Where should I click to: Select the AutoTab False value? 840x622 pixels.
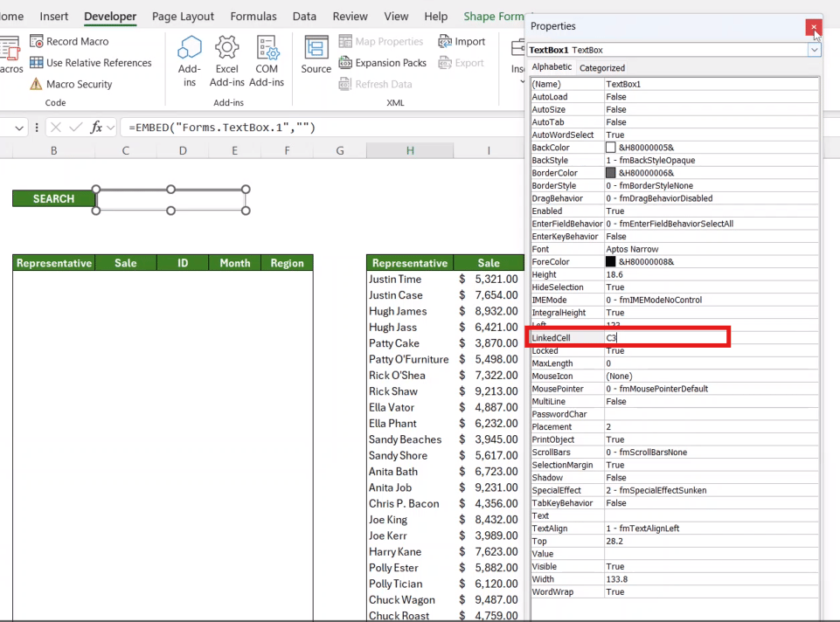coord(616,122)
